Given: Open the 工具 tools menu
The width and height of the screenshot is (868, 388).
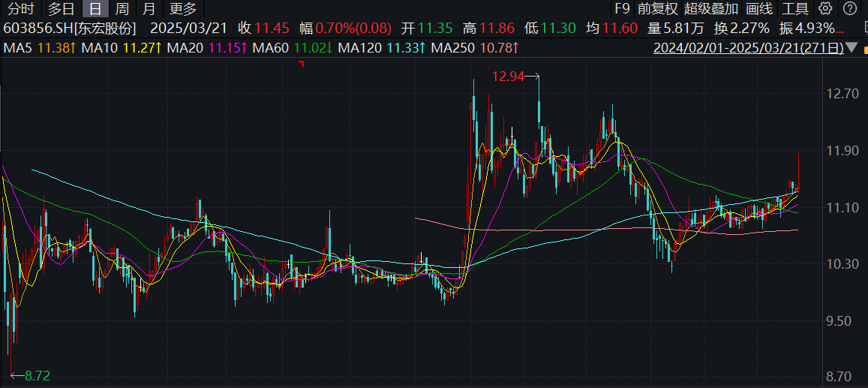Looking at the screenshot, I should (x=795, y=8).
